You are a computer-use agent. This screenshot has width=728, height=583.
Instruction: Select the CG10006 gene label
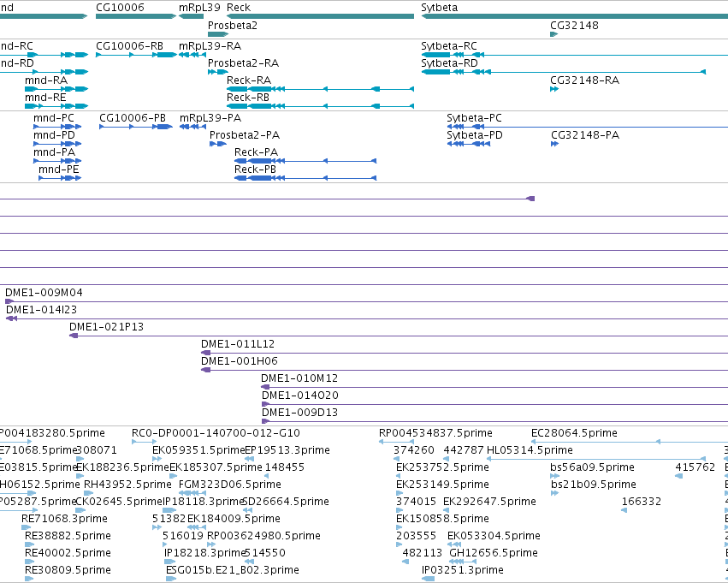tap(120, 8)
